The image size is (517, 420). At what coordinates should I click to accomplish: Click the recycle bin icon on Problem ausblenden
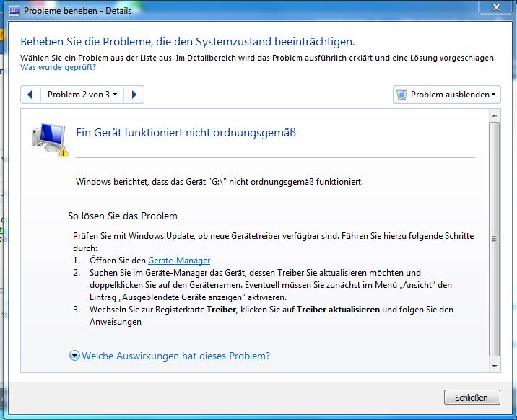point(401,95)
